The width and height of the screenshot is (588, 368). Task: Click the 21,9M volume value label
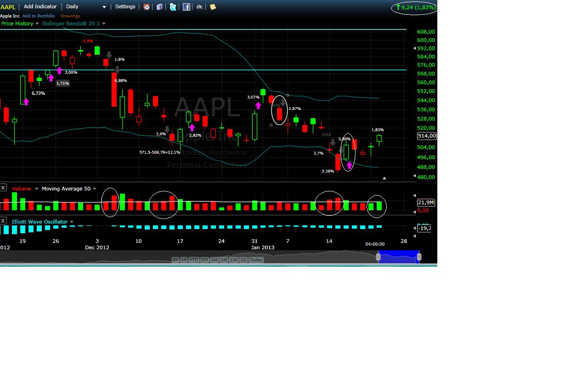pyautogui.click(x=427, y=203)
